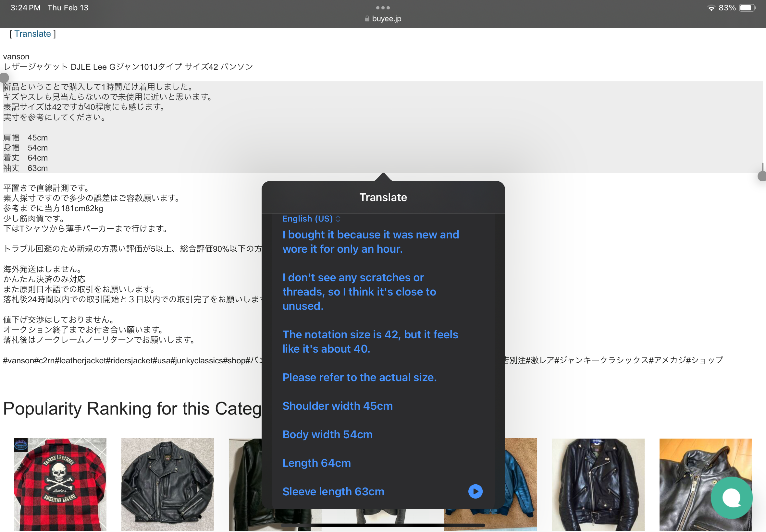Screen dimensions: 766x532
Task: Change the English (US) language selector
Action: [312, 219]
